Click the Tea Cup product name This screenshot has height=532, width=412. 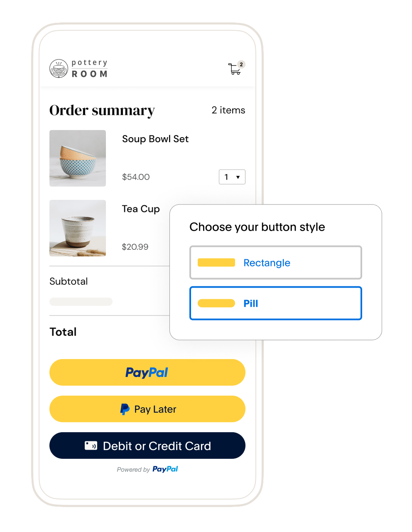pos(141,209)
